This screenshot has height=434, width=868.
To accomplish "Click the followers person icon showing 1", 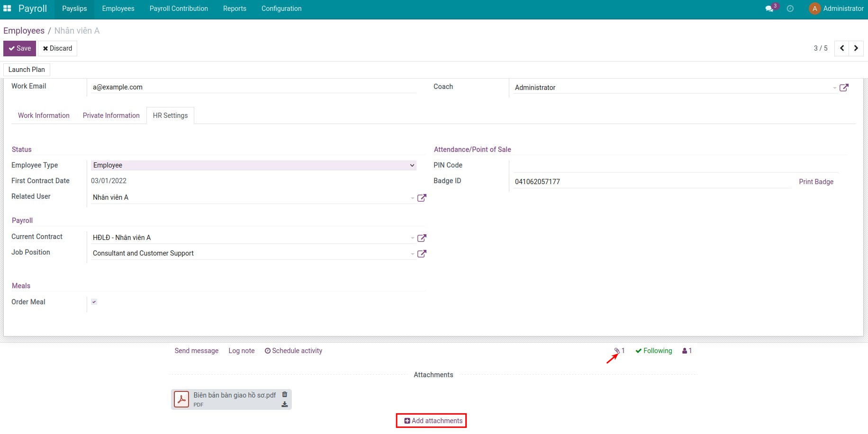I will [685, 351].
